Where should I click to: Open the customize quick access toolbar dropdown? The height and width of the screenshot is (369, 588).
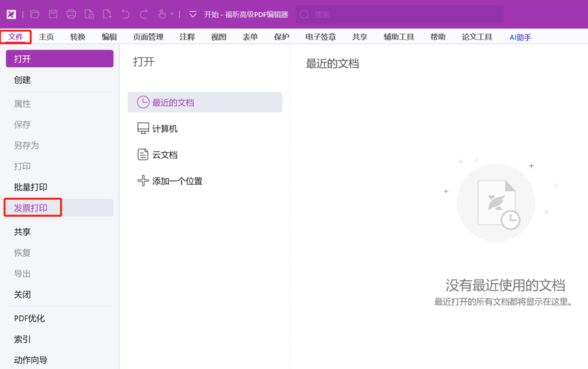click(192, 14)
